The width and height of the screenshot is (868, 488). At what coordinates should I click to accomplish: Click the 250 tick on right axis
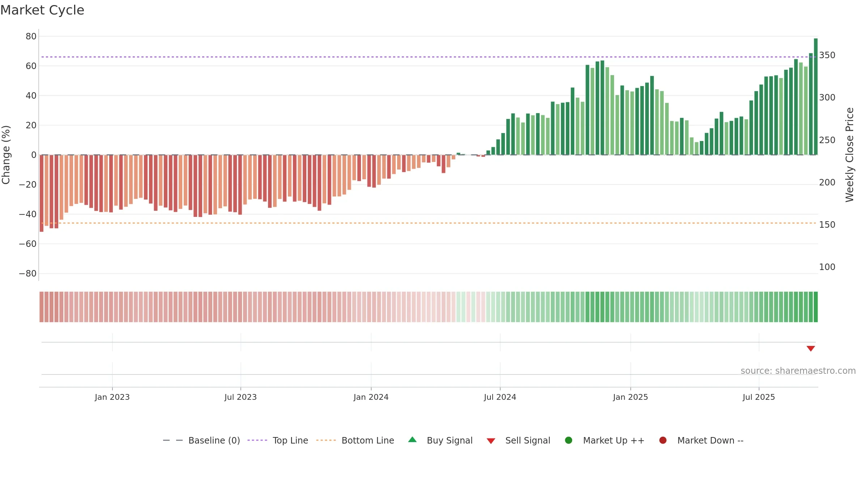pos(827,140)
